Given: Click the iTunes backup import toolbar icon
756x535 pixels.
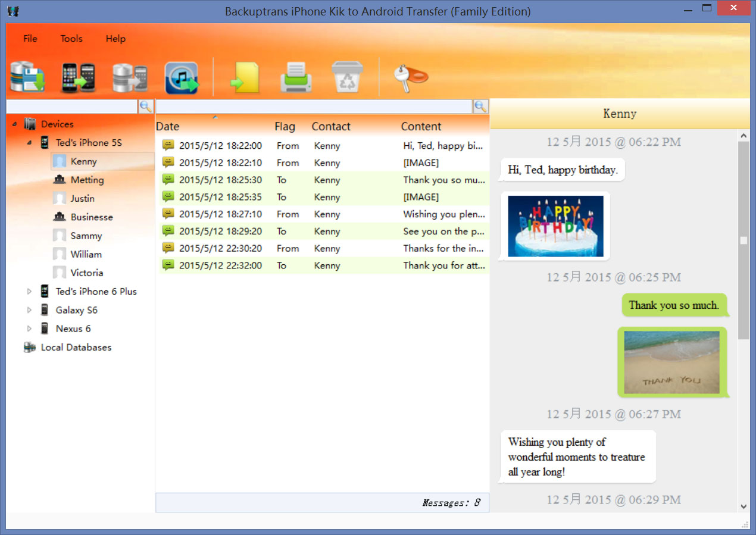Looking at the screenshot, I should pos(182,78).
